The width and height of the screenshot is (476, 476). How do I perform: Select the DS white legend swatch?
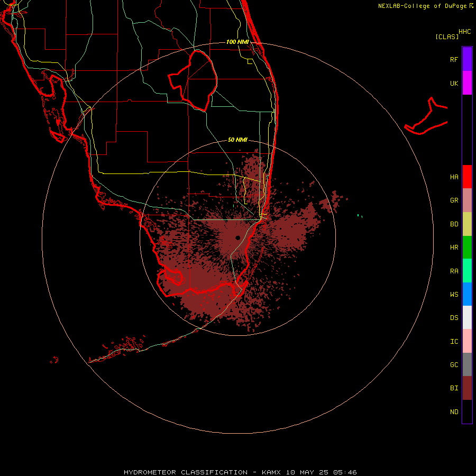click(x=467, y=317)
